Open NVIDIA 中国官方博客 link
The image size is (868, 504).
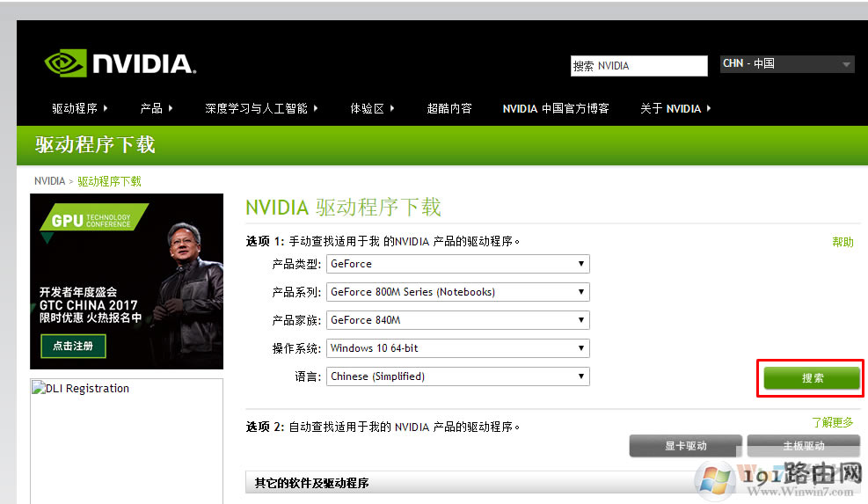[x=556, y=108]
